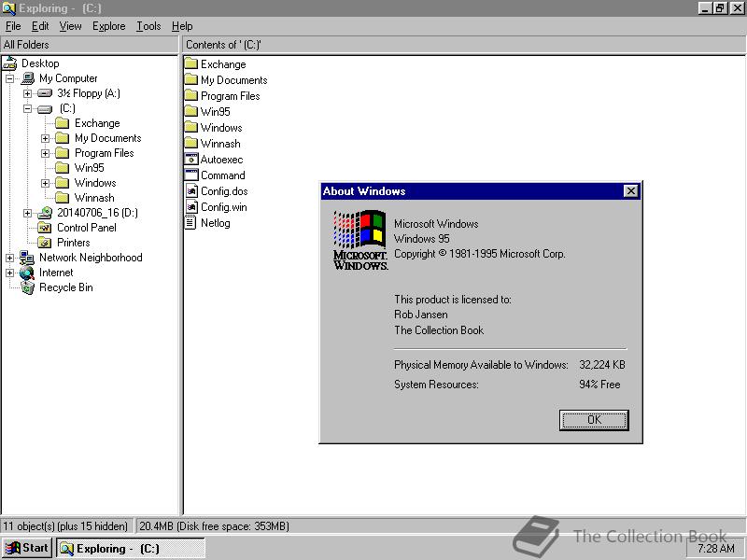
Task: Select the 3½ Floppy (A:) drive icon
Action: click(45, 93)
